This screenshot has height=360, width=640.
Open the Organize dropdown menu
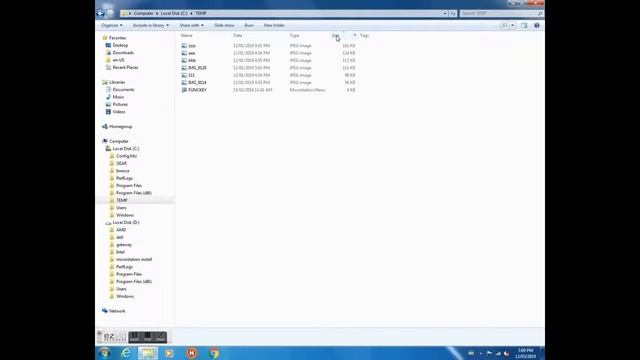112,25
